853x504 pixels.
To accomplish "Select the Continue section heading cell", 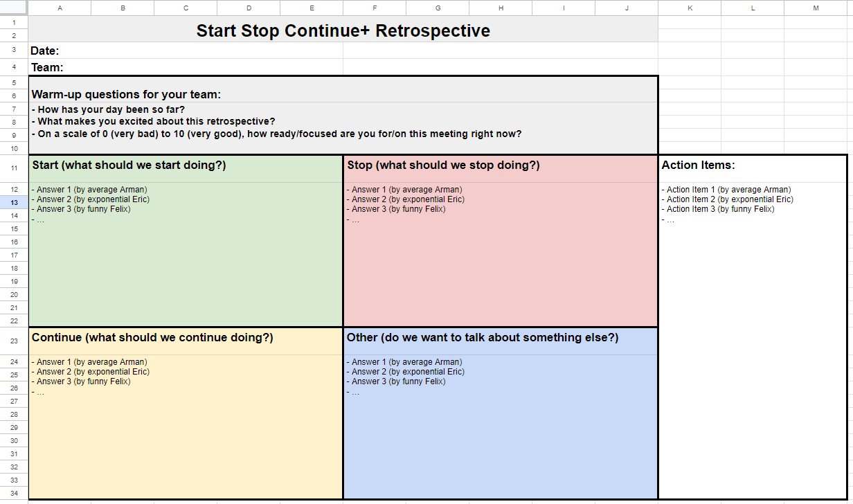I will (152, 338).
